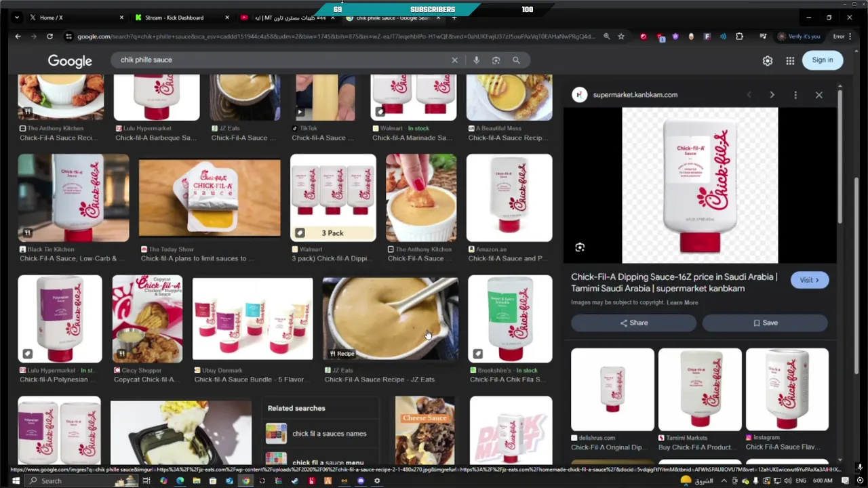The image size is (868, 488).
Task: Open Chick-Fil-A plans to limit sauces caption
Action: coord(198,258)
